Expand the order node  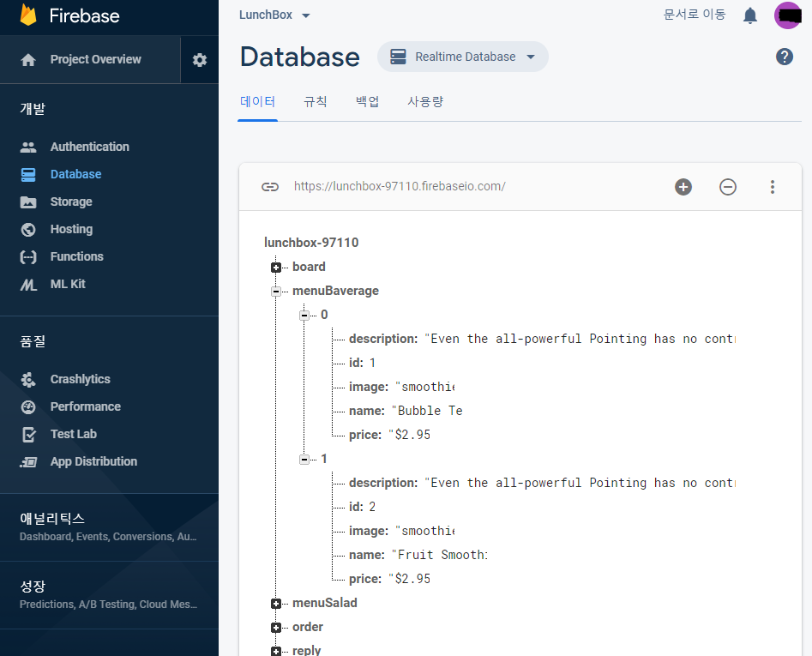pos(276,628)
